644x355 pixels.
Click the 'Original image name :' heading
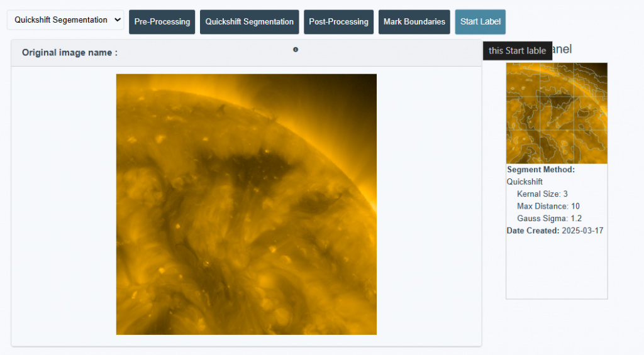point(70,53)
